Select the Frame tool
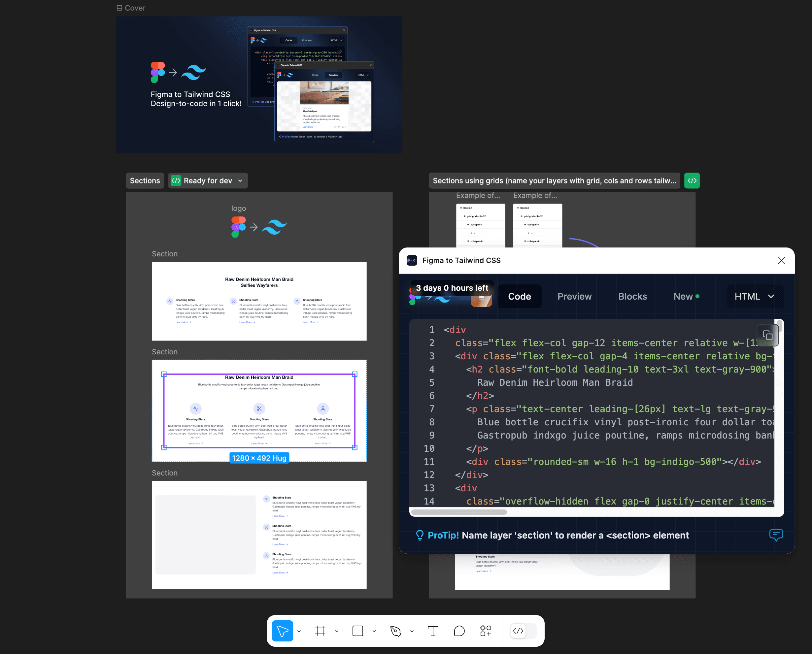The height and width of the screenshot is (654, 812). (320, 631)
